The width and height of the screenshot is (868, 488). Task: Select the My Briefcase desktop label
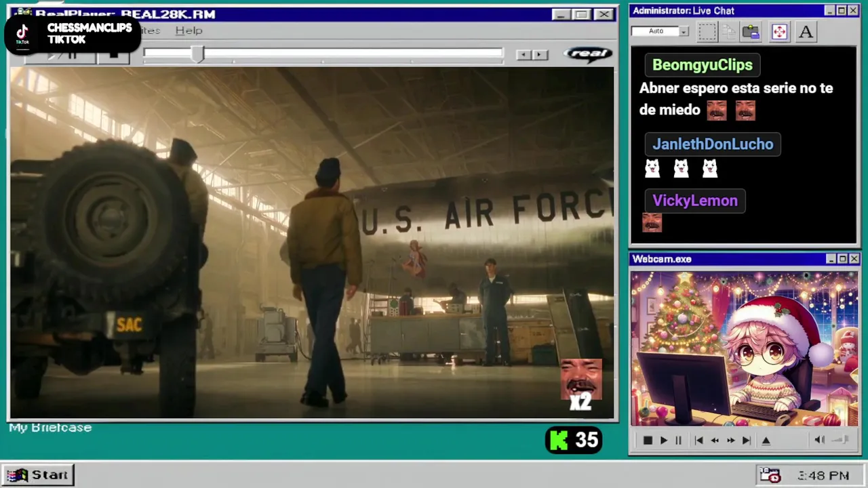pyautogui.click(x=50, y=428)
